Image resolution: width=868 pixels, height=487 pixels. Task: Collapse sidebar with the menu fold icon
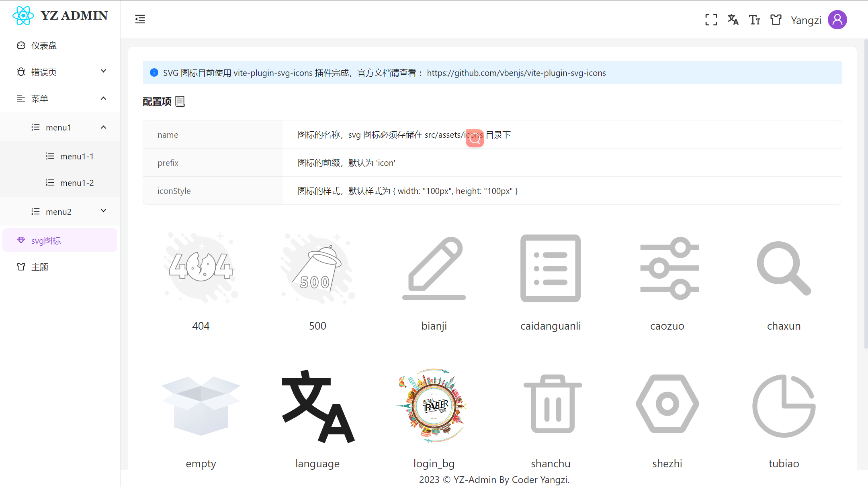(x=140, y=19)
